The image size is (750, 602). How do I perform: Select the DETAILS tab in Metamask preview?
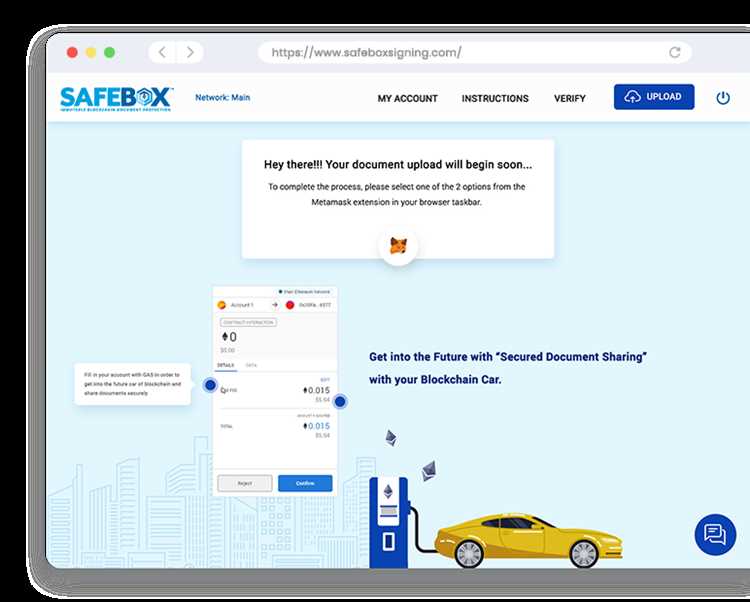(225, 365)
